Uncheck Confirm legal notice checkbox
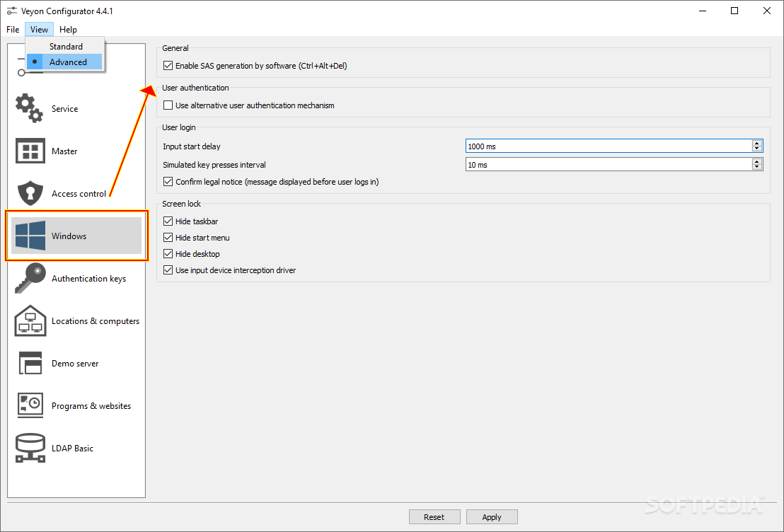Screen dimensions: 784x532 coord(168,182)
